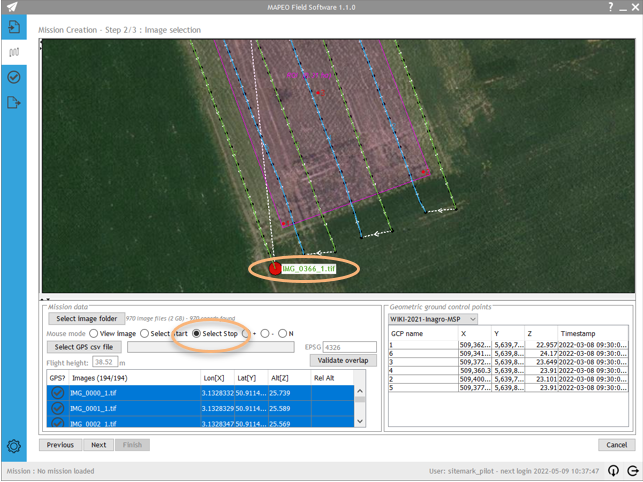The width and height of the screenshot is (643, 482).
Task: Open the WIKI-2021-Inagro-MSP dropdown
Action: tap(433, 319)
